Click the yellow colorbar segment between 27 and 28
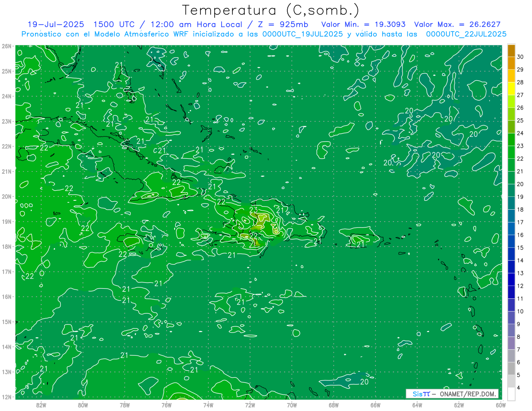The height and width of the screenshot is (411, 532). [x=511, y=89]
